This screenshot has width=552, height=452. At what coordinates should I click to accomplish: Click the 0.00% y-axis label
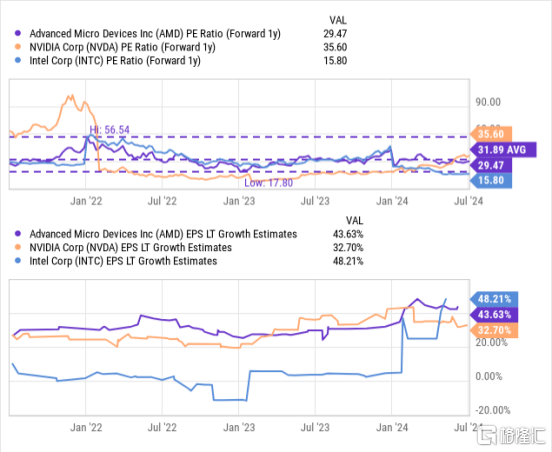pyautogui.click(x=489, y=376)
